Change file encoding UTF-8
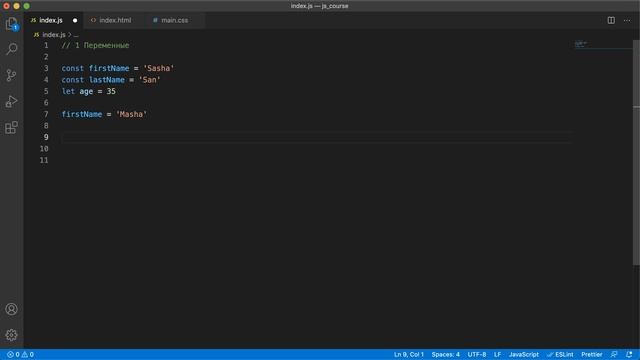Image resolution: width=640 pixels, height=360 pixels. click(477, 354)
